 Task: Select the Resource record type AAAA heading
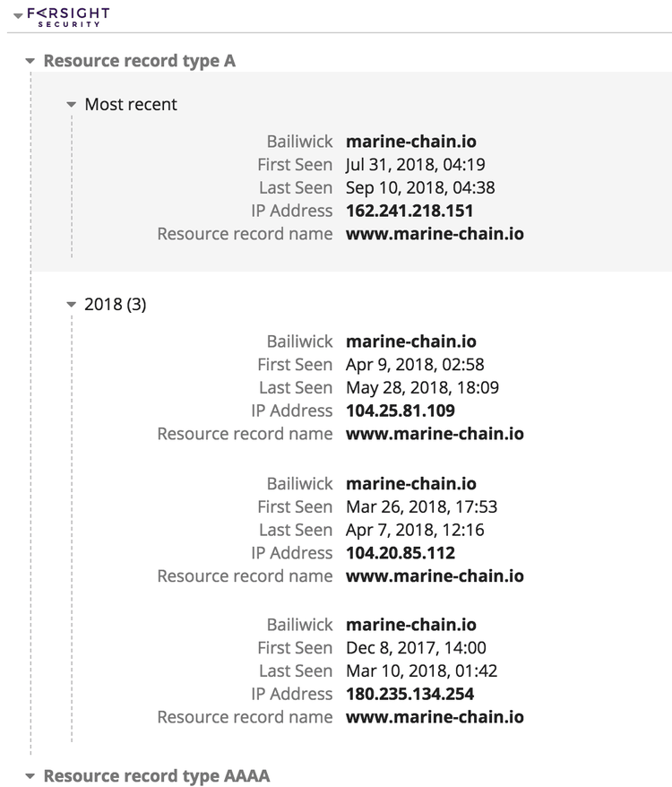pos(156,775)
